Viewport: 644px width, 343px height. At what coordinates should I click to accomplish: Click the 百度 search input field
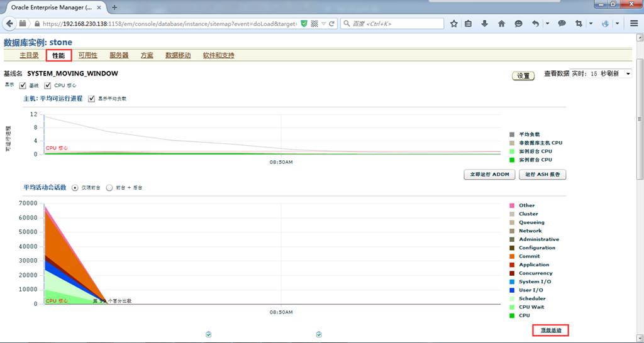[x=396, y=23]
